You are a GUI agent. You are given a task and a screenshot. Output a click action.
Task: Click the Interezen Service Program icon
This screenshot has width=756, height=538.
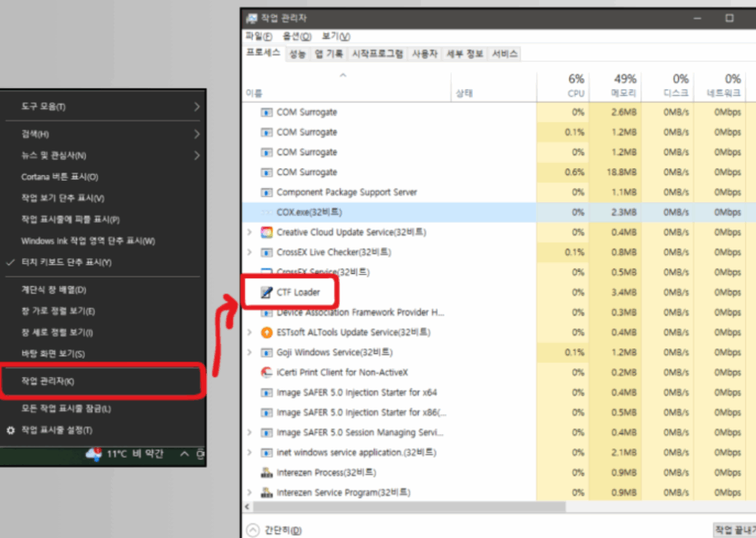click(266, 493)
